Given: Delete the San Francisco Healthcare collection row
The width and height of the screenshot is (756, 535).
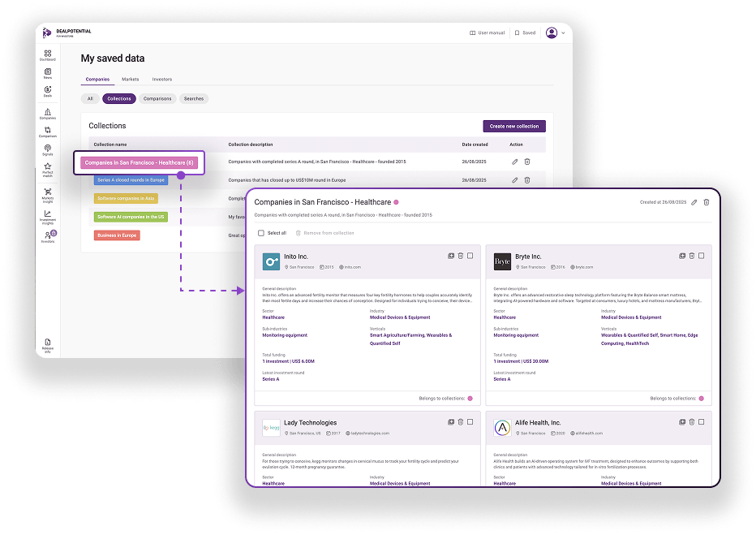Looking at the screenshot, I should click(527, 162).
